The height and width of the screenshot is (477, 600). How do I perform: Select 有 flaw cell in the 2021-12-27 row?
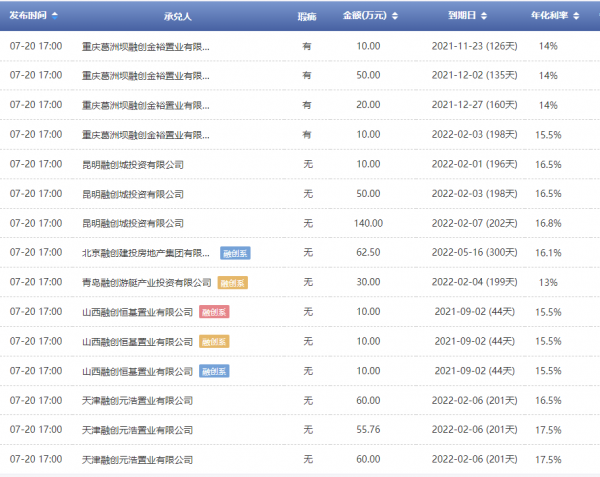point(307,105)
